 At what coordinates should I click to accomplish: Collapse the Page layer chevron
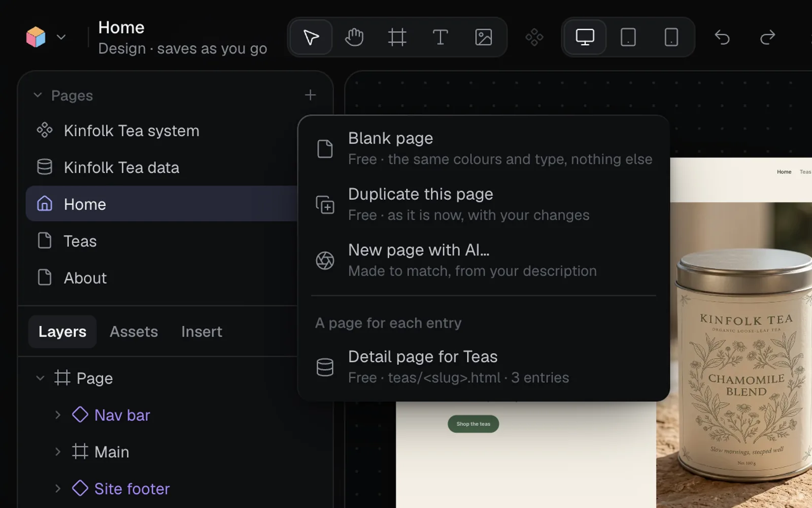tap(40, 378)
